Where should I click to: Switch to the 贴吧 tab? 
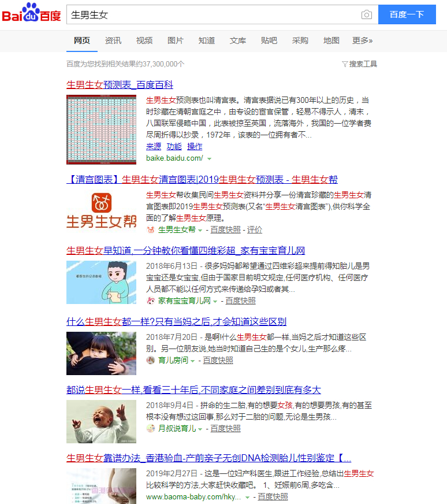point(269,41)
